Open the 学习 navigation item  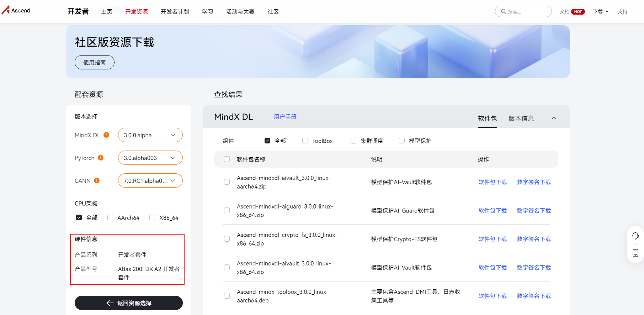(208, 11)
